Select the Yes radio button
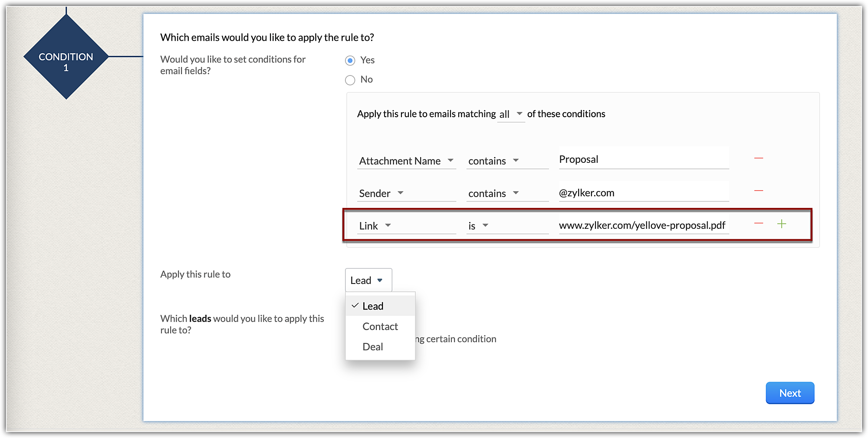This screenshot has width=868, height=438. [350, 60]
